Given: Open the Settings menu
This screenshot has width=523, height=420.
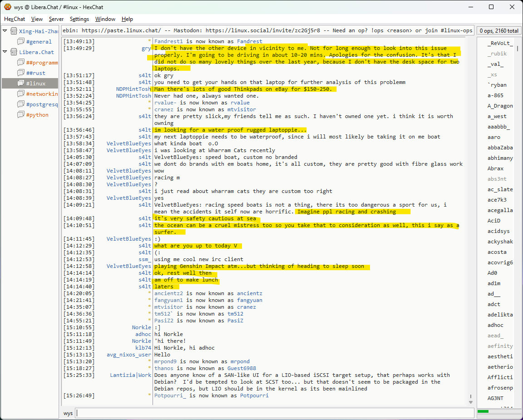Looking at the screenshot, I should (79, 19).
